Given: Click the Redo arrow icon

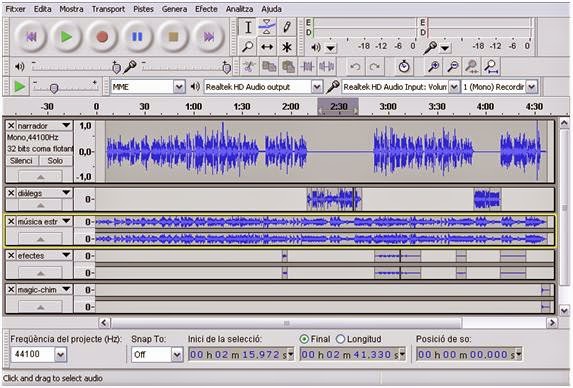Looking at the screenshot, I should [x=374, y=67].
